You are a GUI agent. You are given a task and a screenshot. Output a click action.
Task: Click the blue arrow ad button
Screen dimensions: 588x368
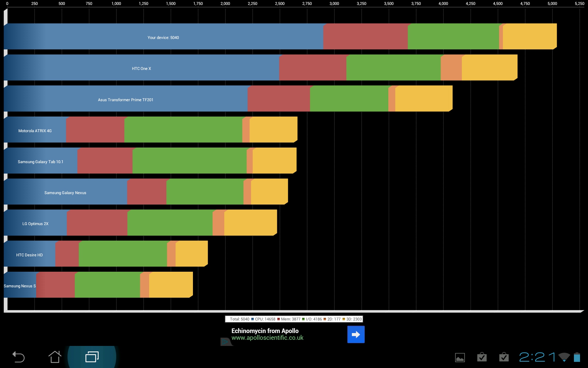356,334
